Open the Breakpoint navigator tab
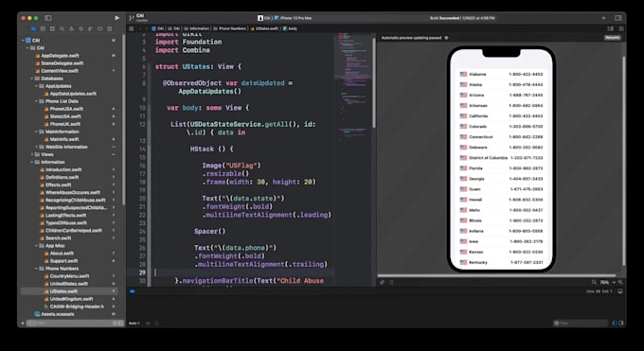 click(x=99, y=28)
